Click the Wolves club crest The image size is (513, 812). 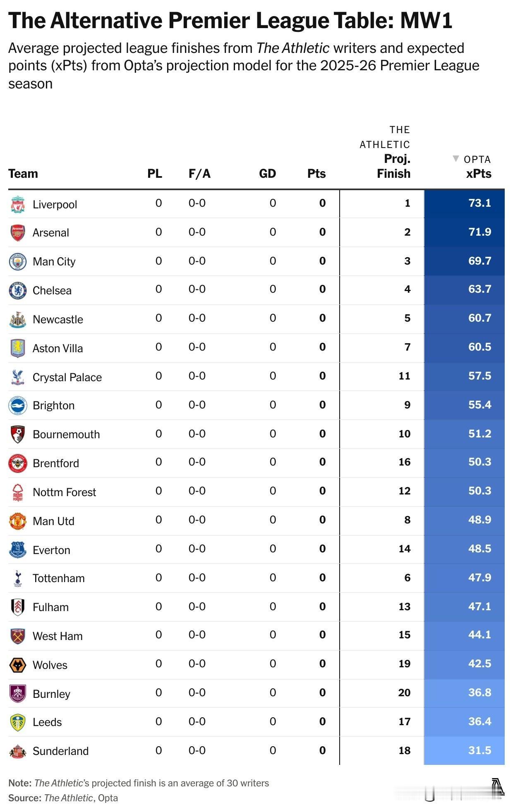tap(18, 665)
